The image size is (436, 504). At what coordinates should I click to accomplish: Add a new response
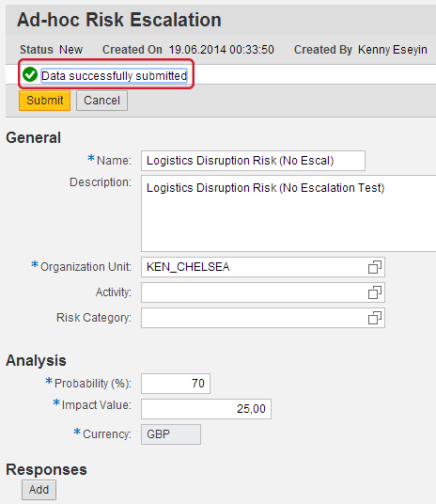pos(39,490)
